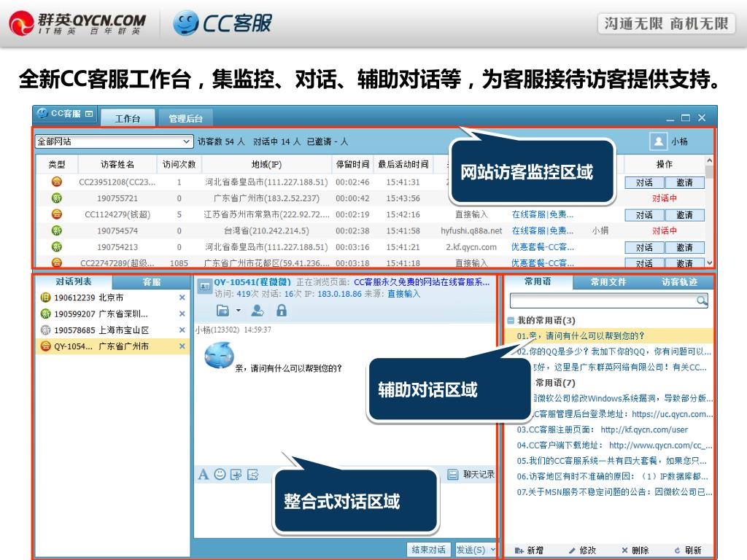This screenshot has width=747, height=560.
Task: Click 邀请 button for 190754213 row
Action: 684,248
